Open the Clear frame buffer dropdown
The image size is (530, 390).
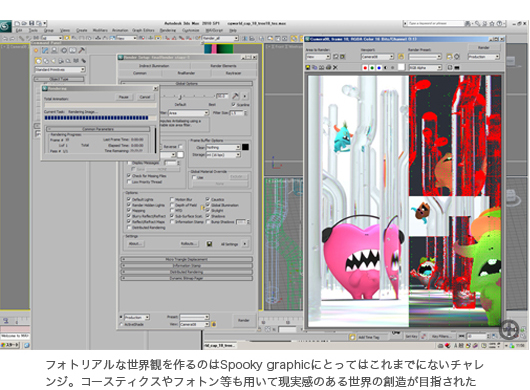coord(223,147)
